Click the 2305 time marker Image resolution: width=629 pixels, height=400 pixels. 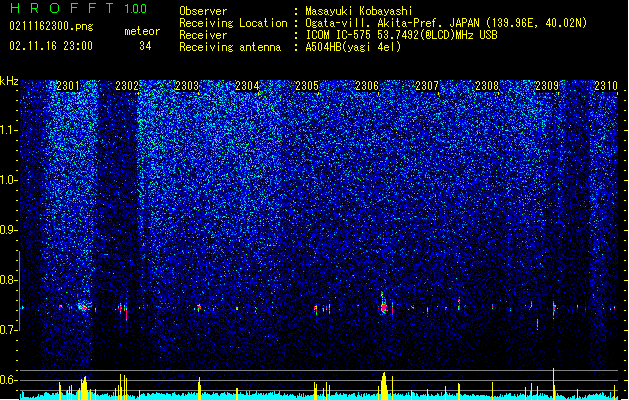click(x=307, y=86)
